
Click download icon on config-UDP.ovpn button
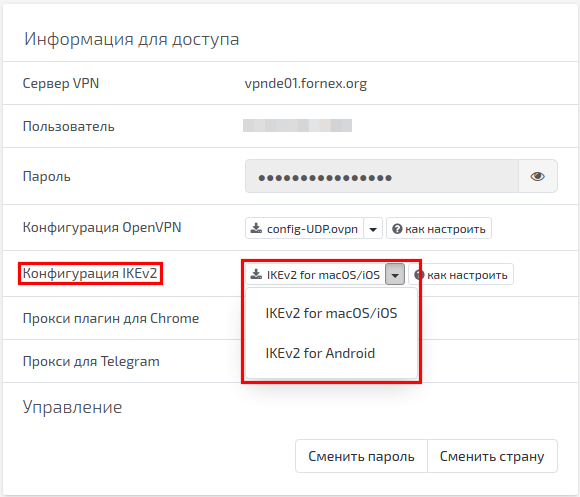pyautogui.click(x=256, y=228)
